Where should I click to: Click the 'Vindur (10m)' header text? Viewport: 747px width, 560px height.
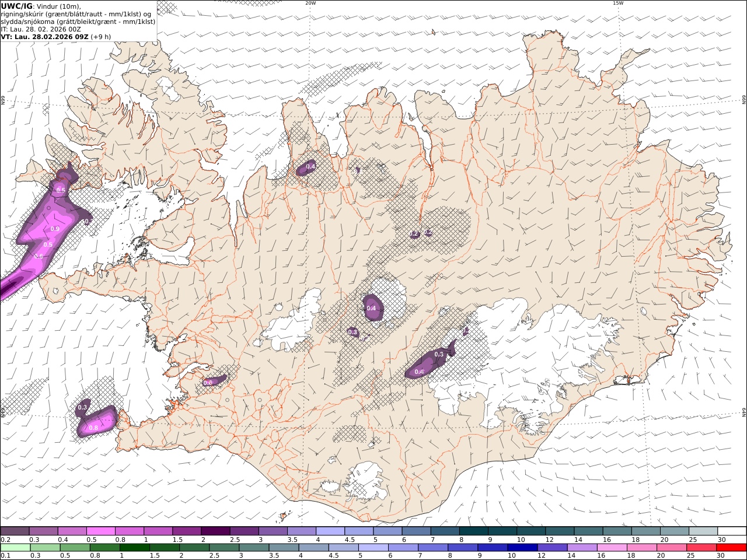point(59,6)
